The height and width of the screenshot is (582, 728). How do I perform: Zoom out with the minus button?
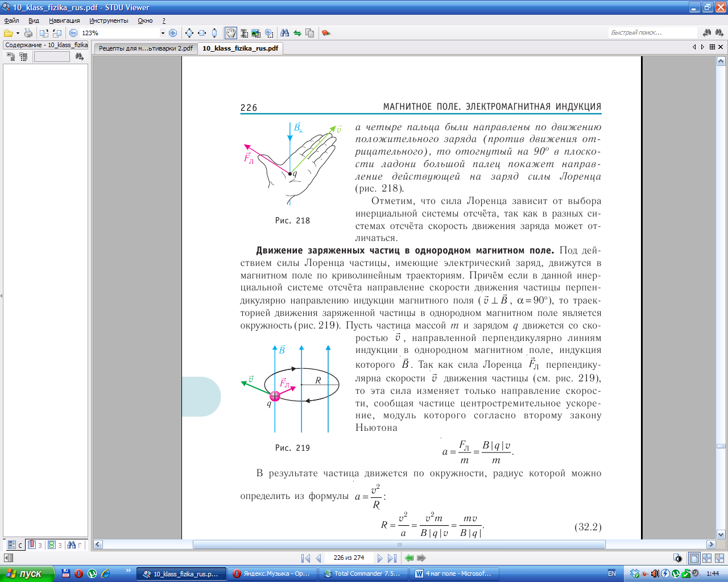pos(73,33)
